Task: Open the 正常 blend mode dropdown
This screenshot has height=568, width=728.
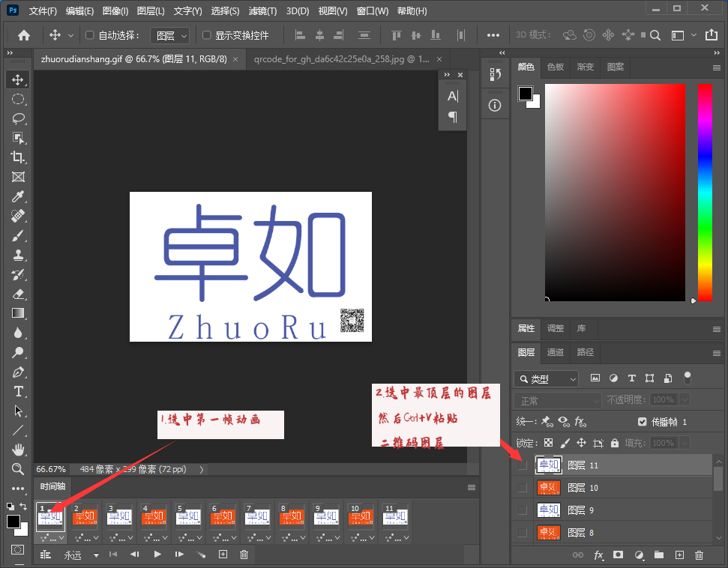Action: (556, 399)
